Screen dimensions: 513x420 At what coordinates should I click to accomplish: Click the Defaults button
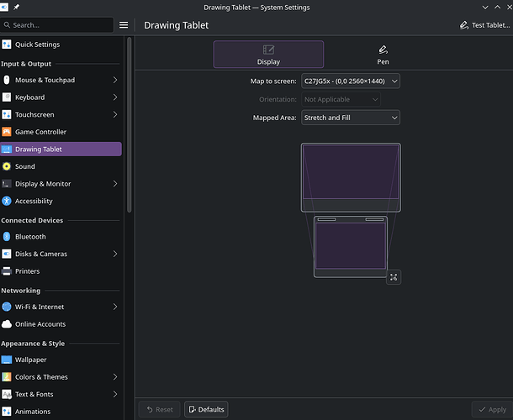(206, 409)
